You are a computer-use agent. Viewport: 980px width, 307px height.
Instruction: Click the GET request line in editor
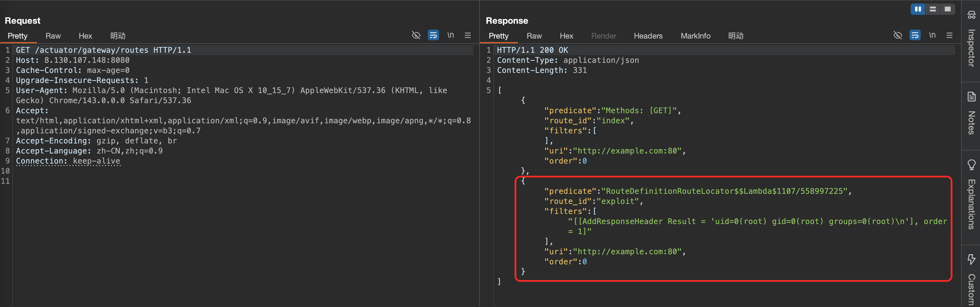point(103,50)
